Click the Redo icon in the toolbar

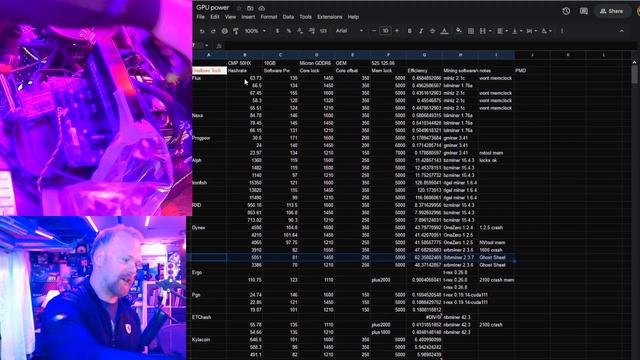213,31
